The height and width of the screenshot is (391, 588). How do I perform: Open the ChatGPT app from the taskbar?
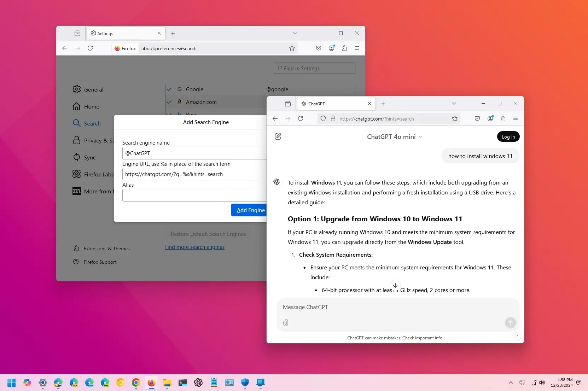[198, 383]
